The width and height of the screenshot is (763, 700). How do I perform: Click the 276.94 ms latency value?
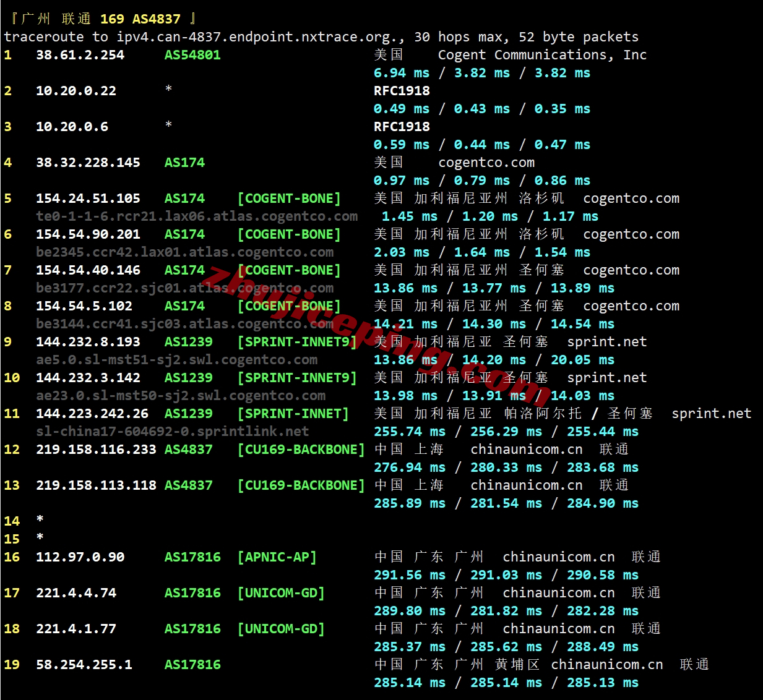[410, 467]
